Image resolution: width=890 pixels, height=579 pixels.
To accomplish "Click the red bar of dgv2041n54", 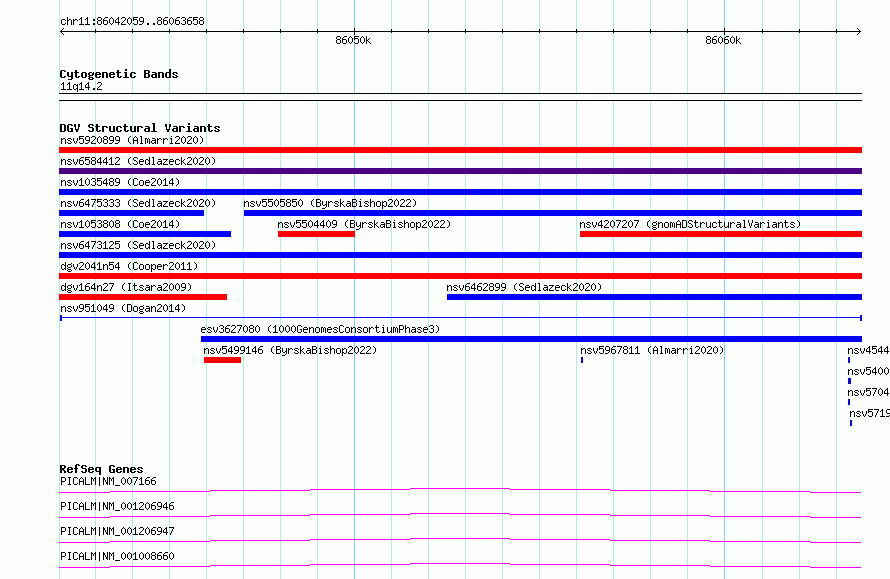I will point(460,276).
